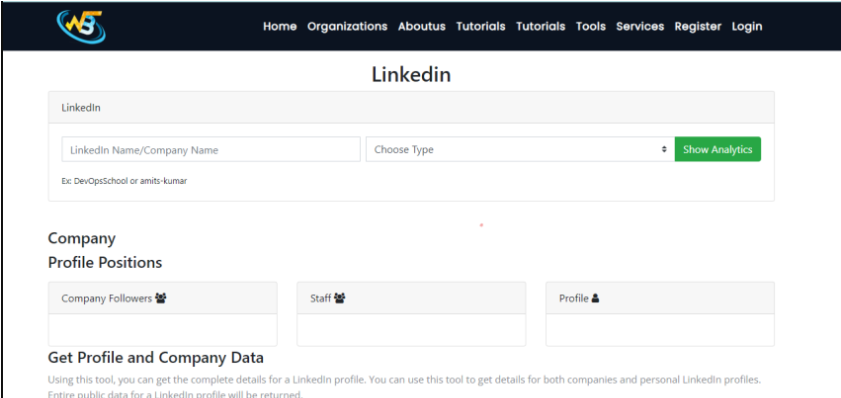The height and width of the screenshot is (398, 841).
Task: Open the Home menu item
Action: (280, 26)
